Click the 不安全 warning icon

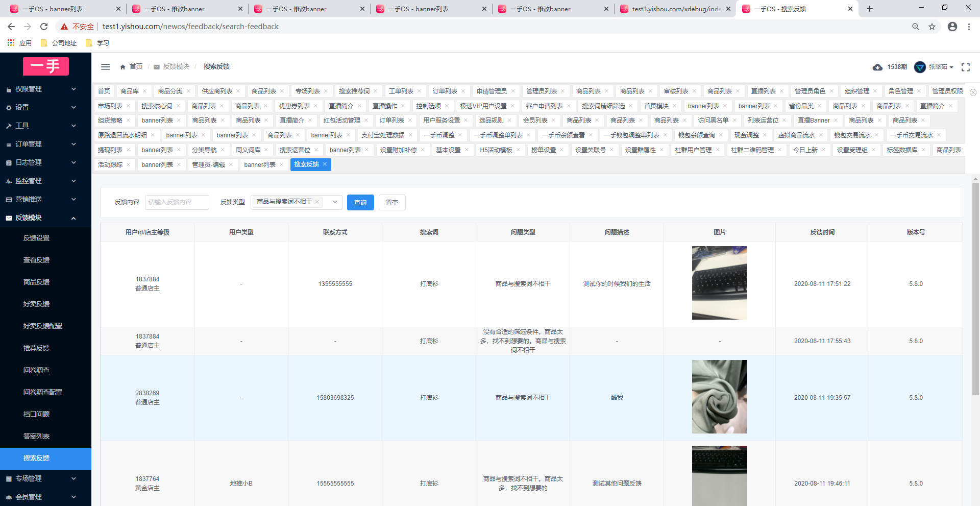coord(64,27)
